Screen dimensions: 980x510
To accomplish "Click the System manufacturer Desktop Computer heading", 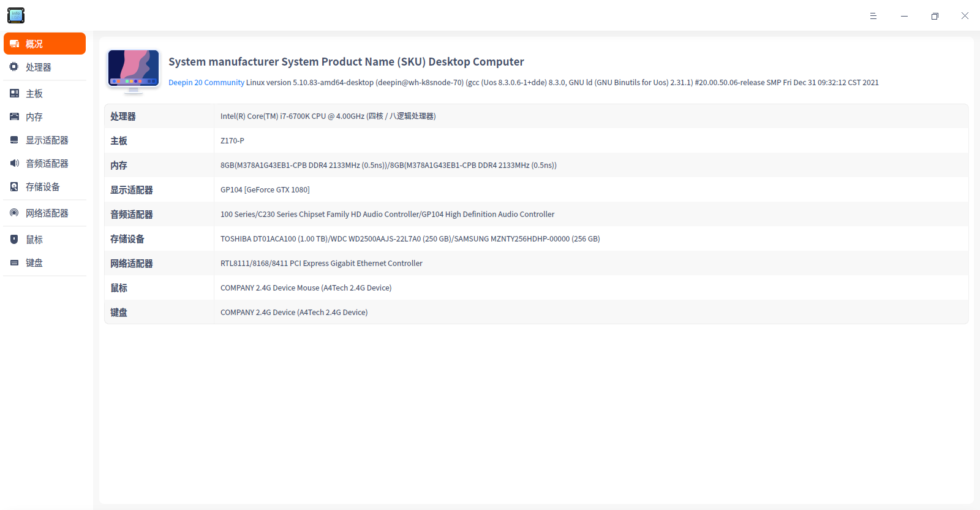I will pyautogui.click(x=346, y=62).
